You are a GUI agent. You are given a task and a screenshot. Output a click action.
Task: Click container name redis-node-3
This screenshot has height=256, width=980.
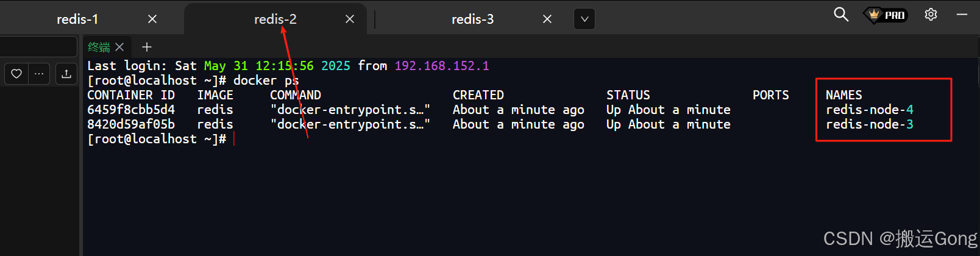pyautogui.click(x=870, y=124)
